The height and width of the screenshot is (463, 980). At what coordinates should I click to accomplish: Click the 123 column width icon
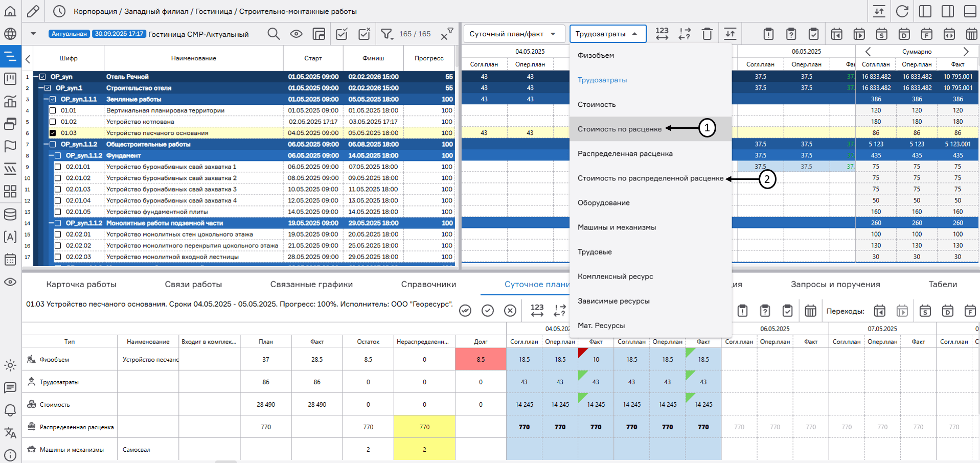coord(662,33)
